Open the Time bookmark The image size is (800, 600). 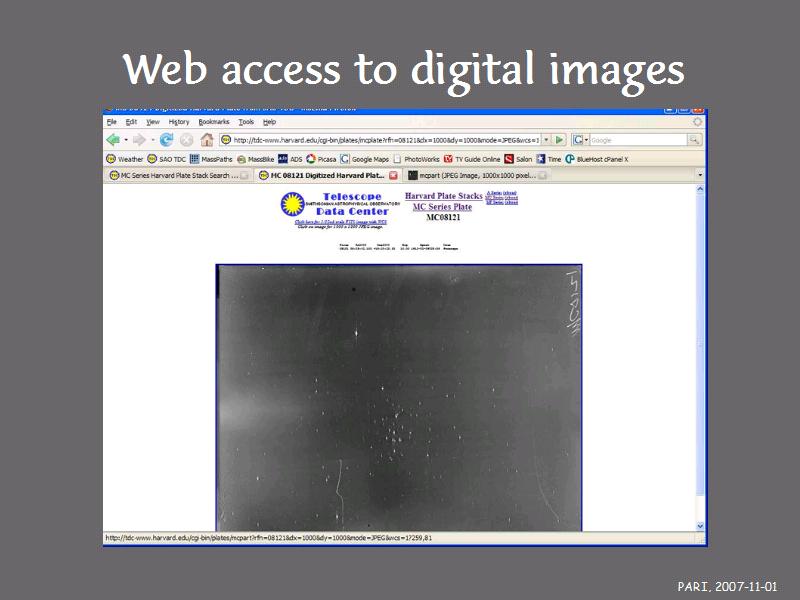(x=548, y=159)
